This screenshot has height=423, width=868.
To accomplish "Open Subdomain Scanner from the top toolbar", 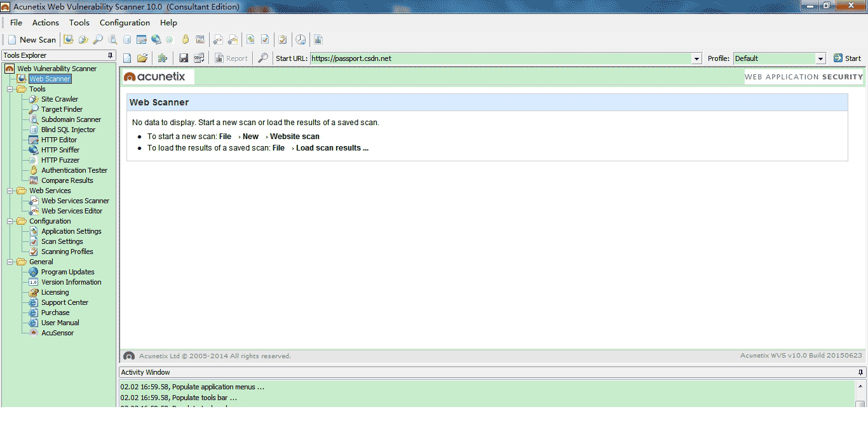I will click(112, 39).
